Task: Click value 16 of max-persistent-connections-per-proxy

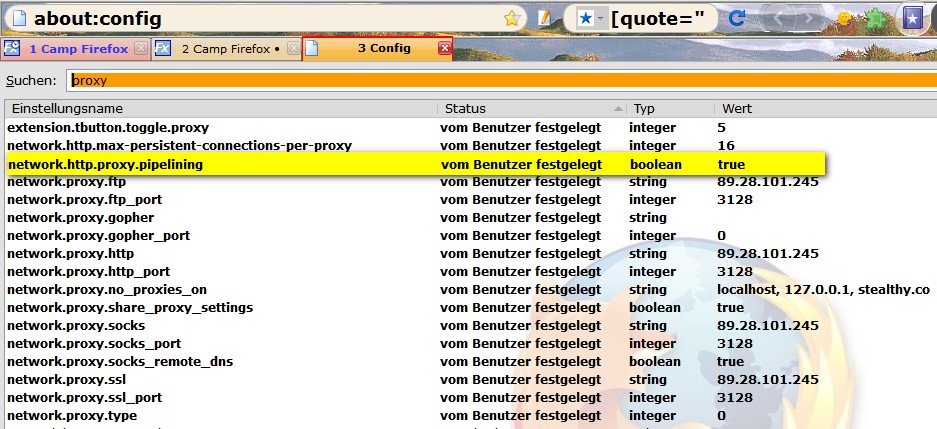Action: pos(726,146)
